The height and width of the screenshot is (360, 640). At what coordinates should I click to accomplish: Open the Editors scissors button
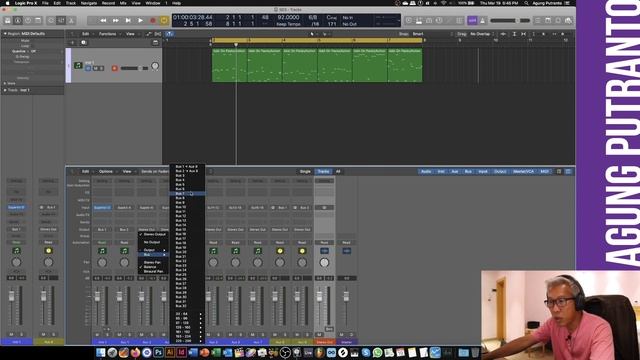click(71, 20)
